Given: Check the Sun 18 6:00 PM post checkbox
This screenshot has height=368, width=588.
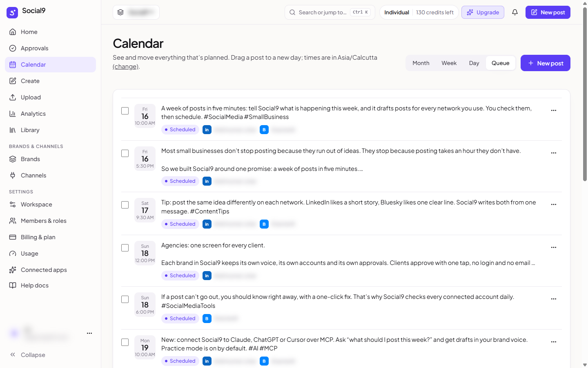Looking at the screenshot, I should point(125,299).
